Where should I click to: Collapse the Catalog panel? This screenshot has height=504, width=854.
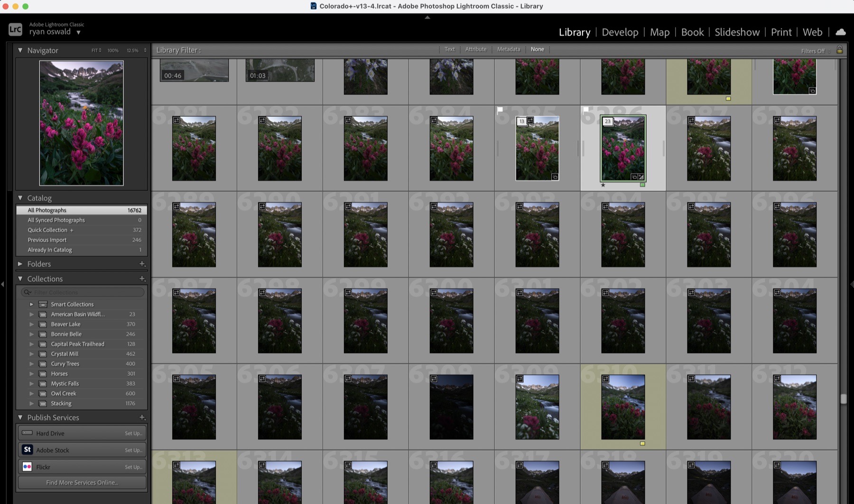(20, 198)
